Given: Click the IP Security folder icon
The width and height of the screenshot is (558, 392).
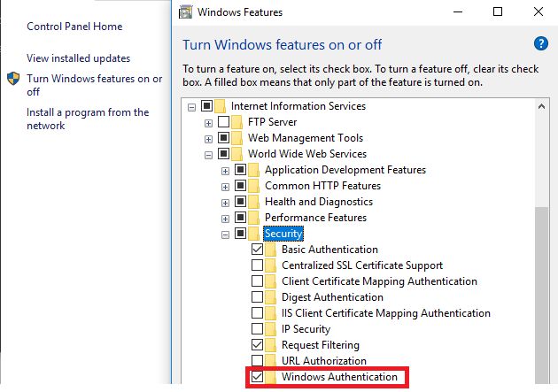Looking at the screenshot, I should pos(271,329).
